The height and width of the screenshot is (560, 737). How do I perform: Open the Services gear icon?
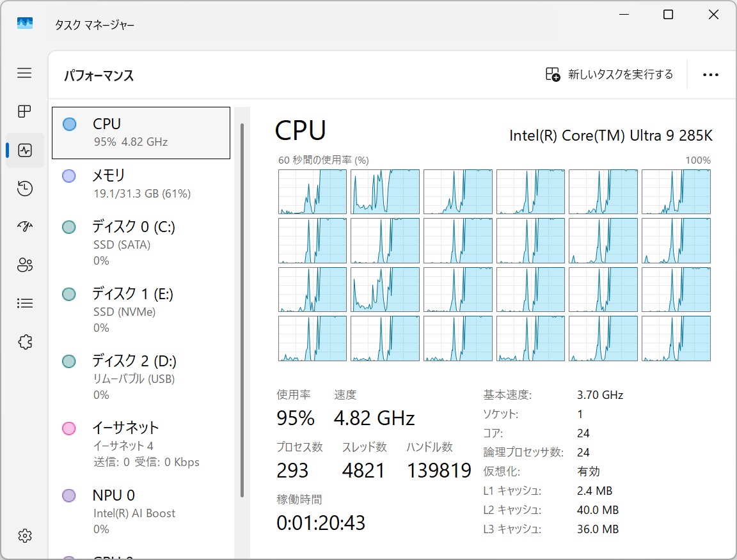click(x=24, y=341)
